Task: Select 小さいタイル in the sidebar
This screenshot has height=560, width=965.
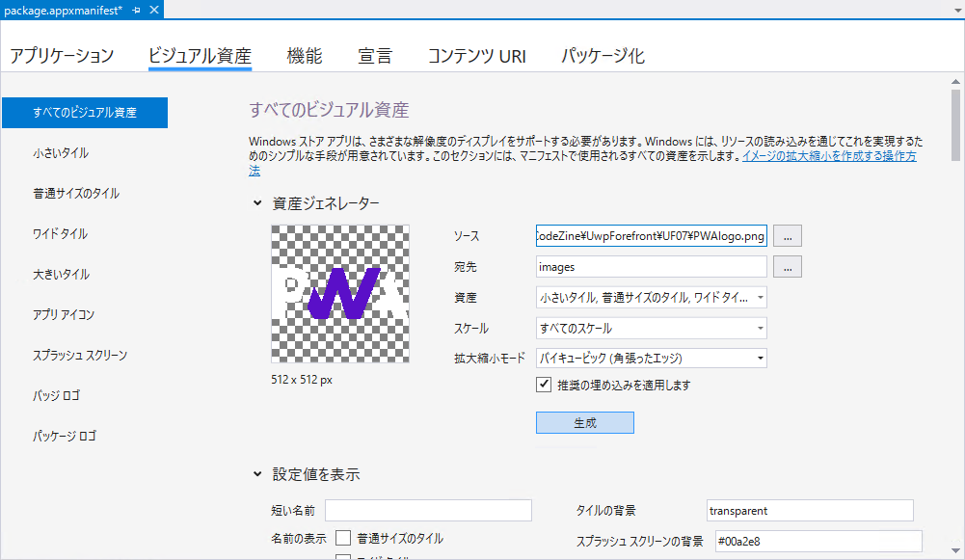Action: tap(61, 153)
